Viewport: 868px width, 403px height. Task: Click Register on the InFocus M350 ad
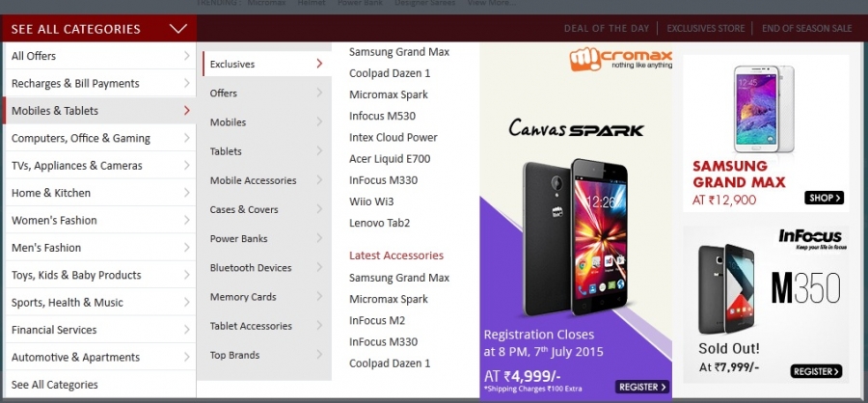coord(816,371)
